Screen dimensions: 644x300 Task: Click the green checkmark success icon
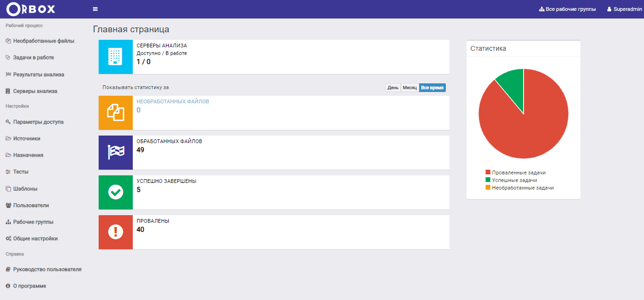[116, 192]
